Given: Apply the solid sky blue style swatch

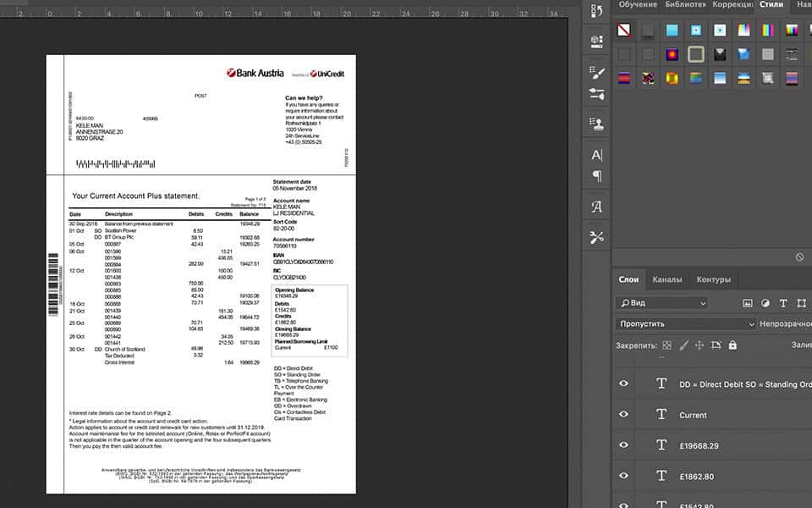Looking at the screenshot, I should point(672,30).
